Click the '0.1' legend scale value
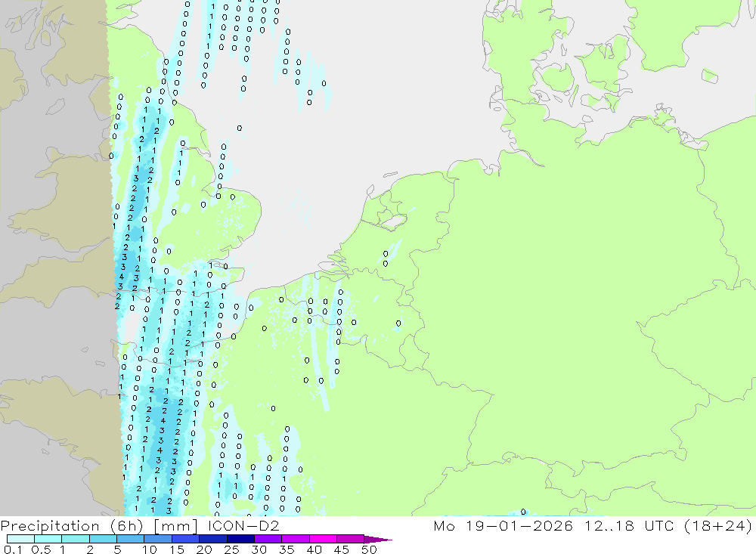This screenshot has width=756, height=554. [x=13, y=549]
